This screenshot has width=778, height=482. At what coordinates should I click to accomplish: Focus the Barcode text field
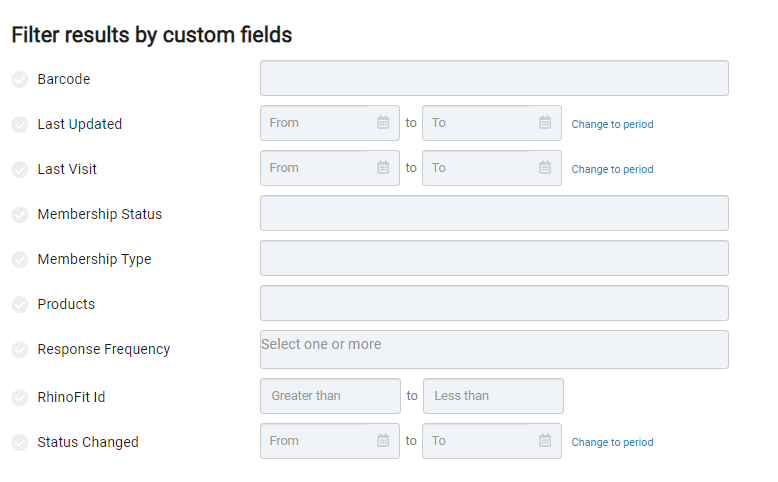[494, 78]
